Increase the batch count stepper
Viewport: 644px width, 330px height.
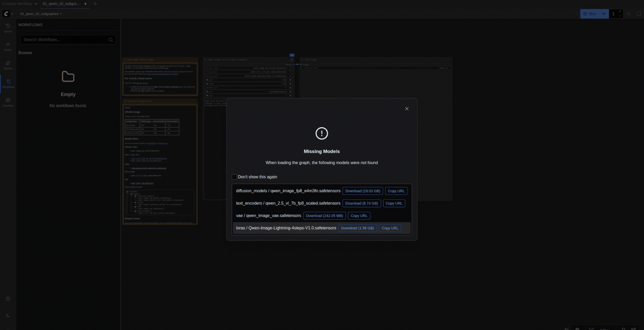pyautogui.click(x=620, y=12)
